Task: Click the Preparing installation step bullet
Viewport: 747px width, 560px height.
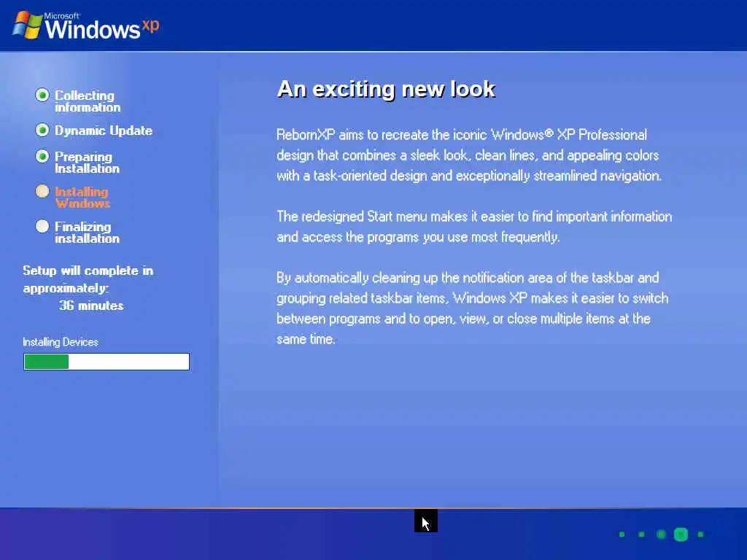Action: 42,156
